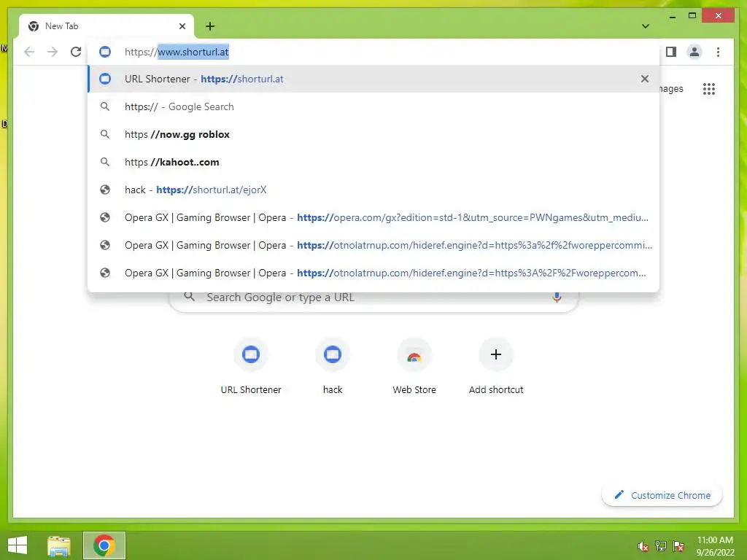Select 'https //now.gg roblox' suggestion
747x560 pixels.
coord(373,134)
